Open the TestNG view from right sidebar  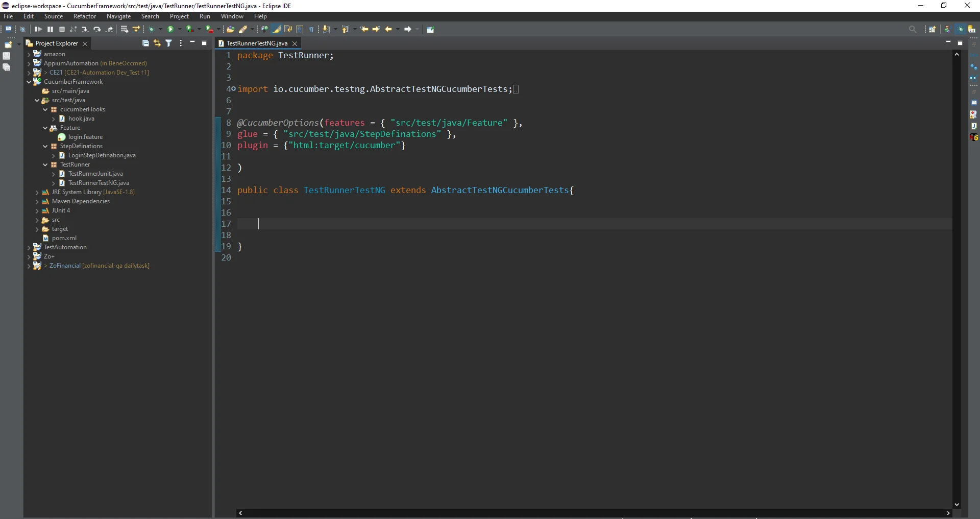coord(974,138)
